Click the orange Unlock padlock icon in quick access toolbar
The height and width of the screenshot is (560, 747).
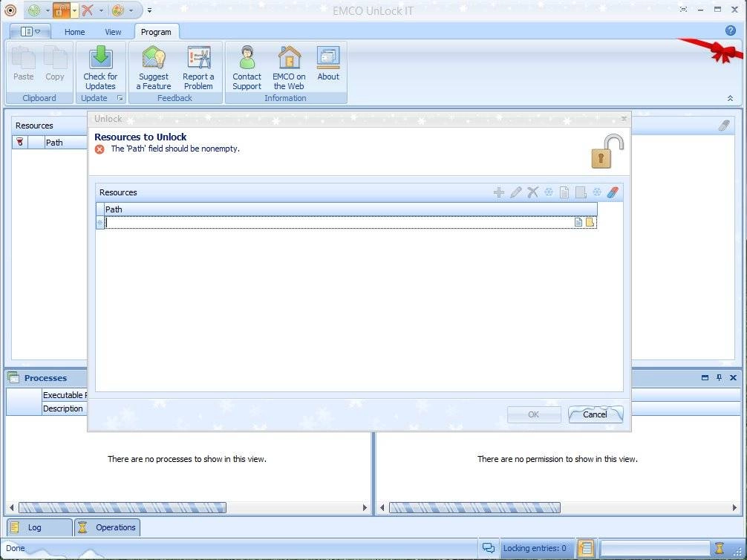pos(61,10)
